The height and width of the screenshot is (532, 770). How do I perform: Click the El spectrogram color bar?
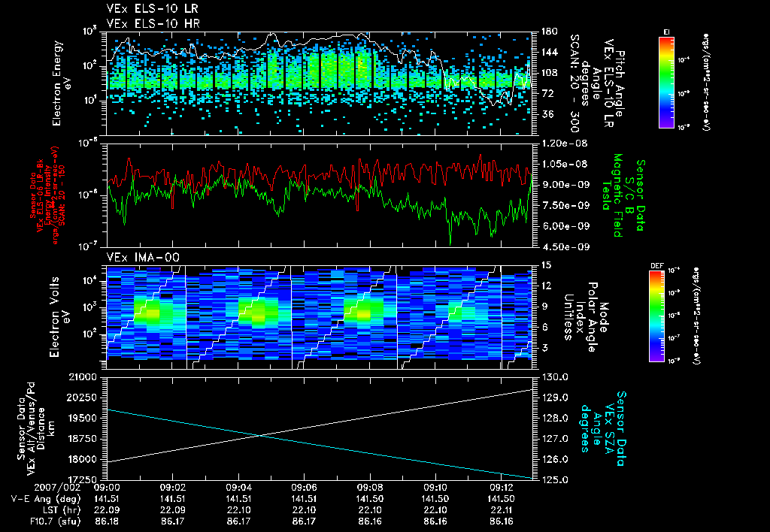pos(666,82)
